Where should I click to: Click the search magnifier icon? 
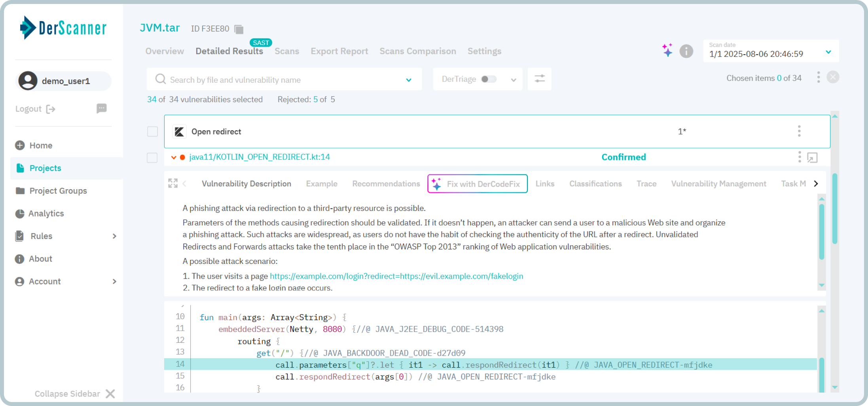tap(160, 79)
